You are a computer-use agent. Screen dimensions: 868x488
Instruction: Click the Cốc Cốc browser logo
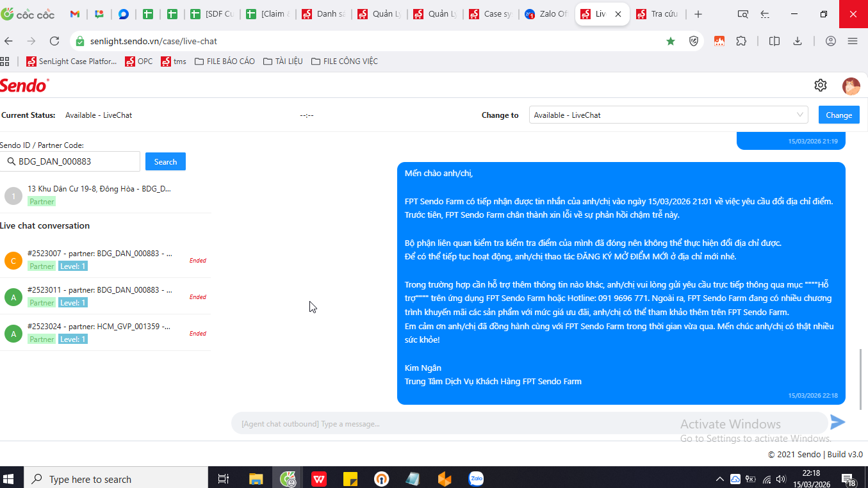point(27,13)
